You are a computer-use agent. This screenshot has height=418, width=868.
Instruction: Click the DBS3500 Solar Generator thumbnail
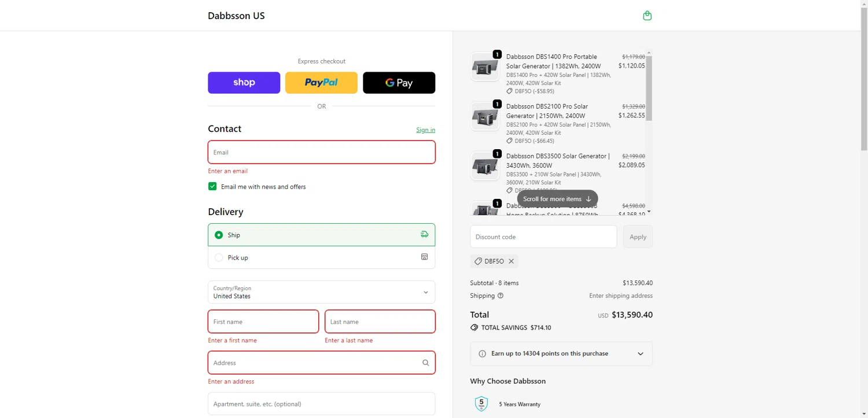484,166
